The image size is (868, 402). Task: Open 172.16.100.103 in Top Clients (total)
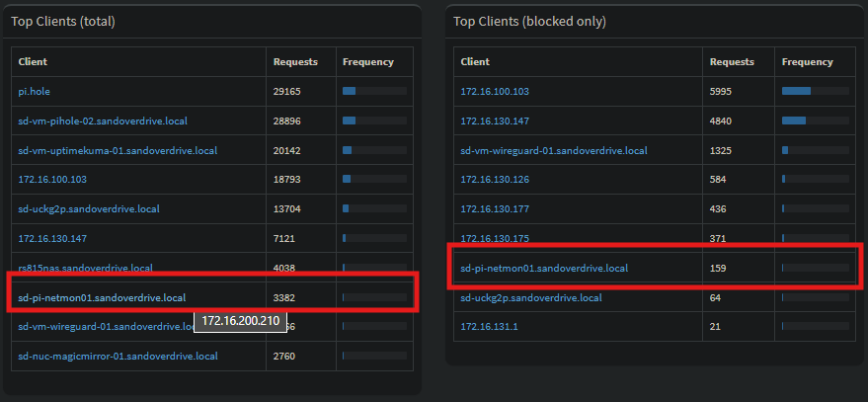[52, 180]
